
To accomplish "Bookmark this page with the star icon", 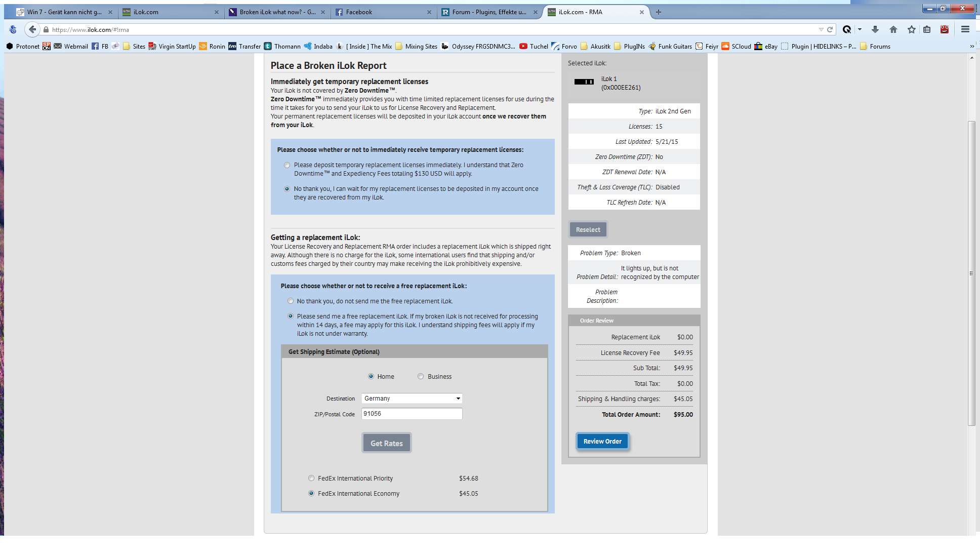I will pyautogui.click(x=911, y=29).
